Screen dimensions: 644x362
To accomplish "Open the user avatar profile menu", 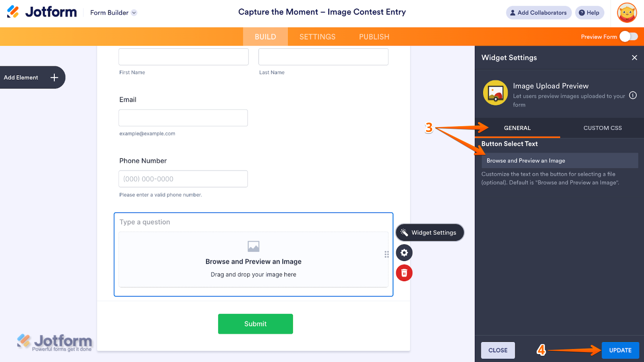I will tap(627, 13).
